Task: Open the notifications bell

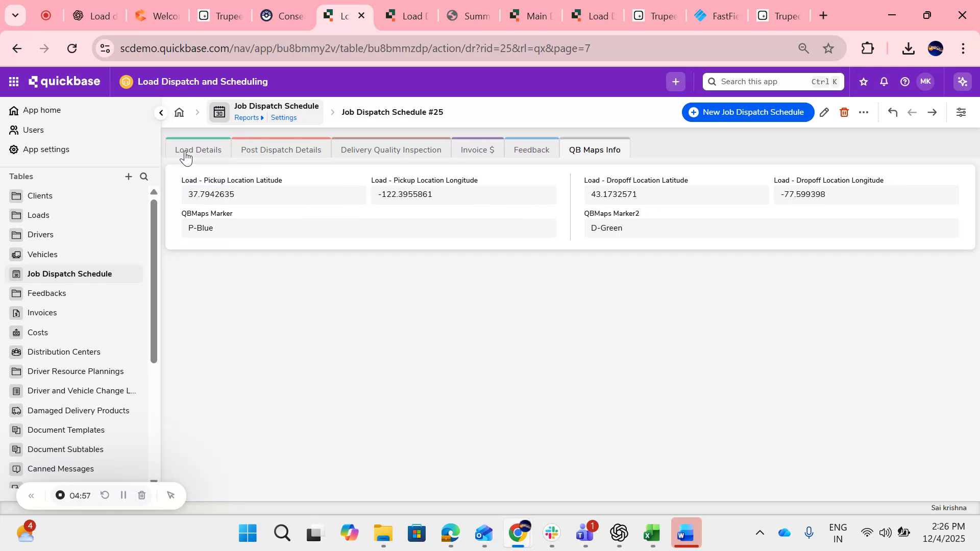Action: pos(884,81)
